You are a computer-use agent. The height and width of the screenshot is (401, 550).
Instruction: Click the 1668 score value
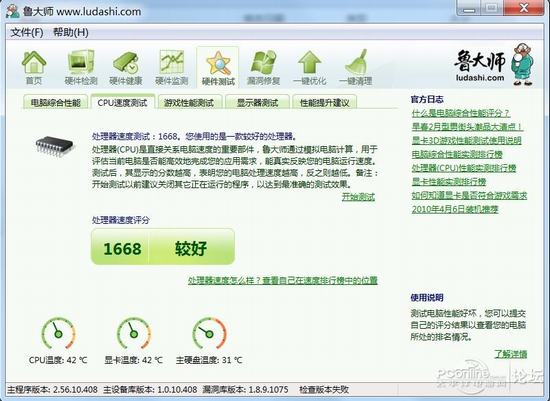[122, 249]
